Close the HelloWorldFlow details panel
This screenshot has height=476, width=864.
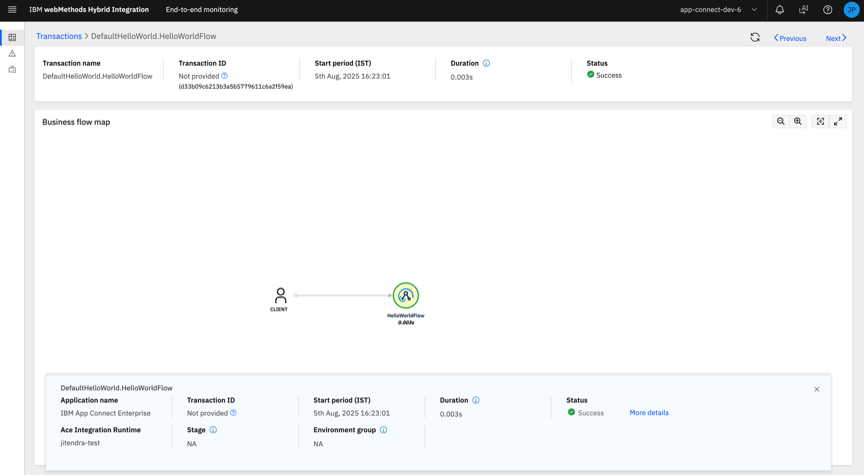tap(817, 390)
